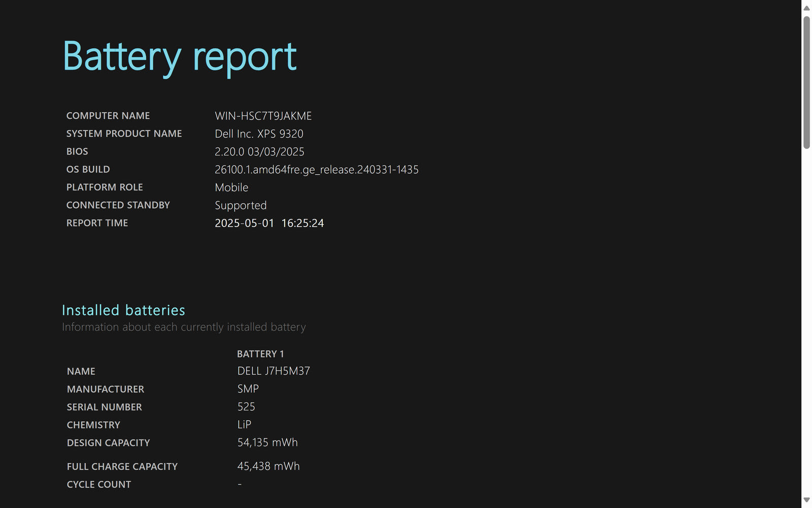Click the CYCLE COUNT label
Viewport: 812px width, 508px height.
coord(99,484)
